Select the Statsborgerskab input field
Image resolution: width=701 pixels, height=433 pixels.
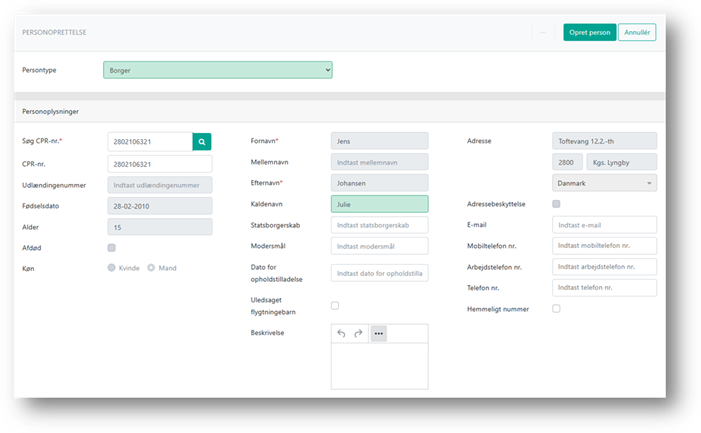[x=379, y=225]
